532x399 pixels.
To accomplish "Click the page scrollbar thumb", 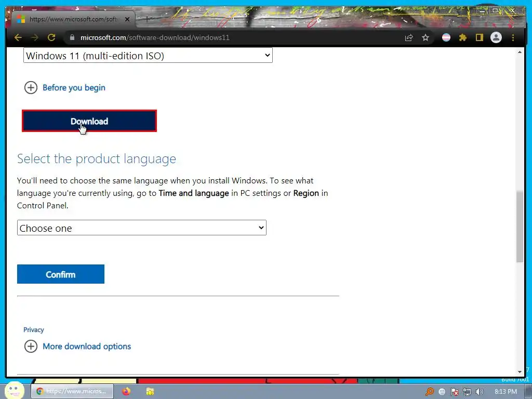I will pos(520,227).
